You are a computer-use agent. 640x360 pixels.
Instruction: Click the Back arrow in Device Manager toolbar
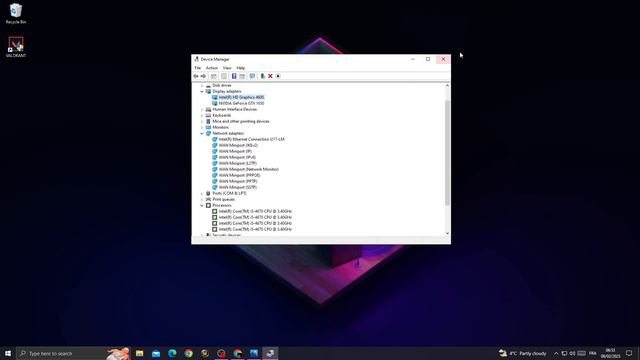196,76
